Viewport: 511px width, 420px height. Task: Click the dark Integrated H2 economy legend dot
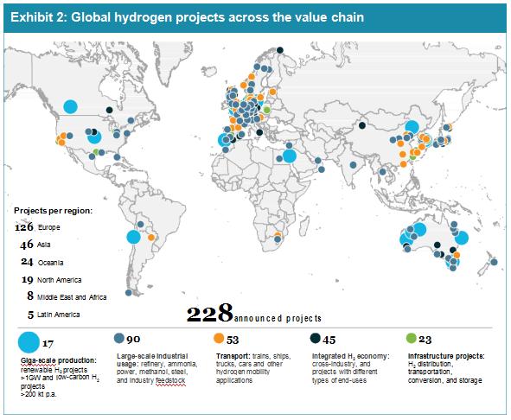click(315, 338)
